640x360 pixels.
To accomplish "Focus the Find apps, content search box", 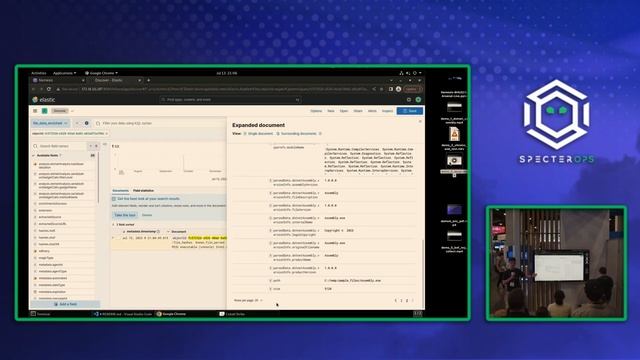I will (x=230, y=100).
